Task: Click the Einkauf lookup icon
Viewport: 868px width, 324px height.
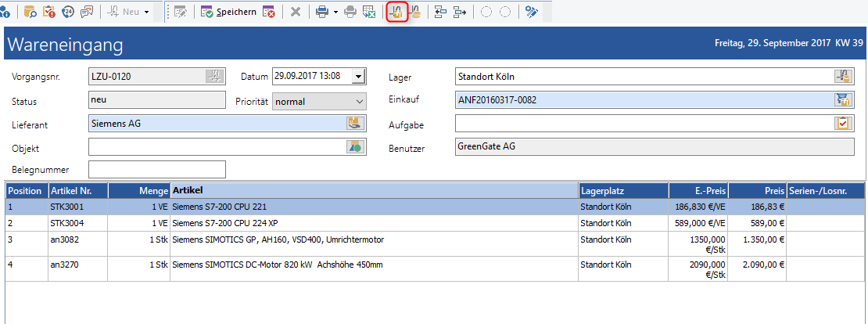Action: 842,99
